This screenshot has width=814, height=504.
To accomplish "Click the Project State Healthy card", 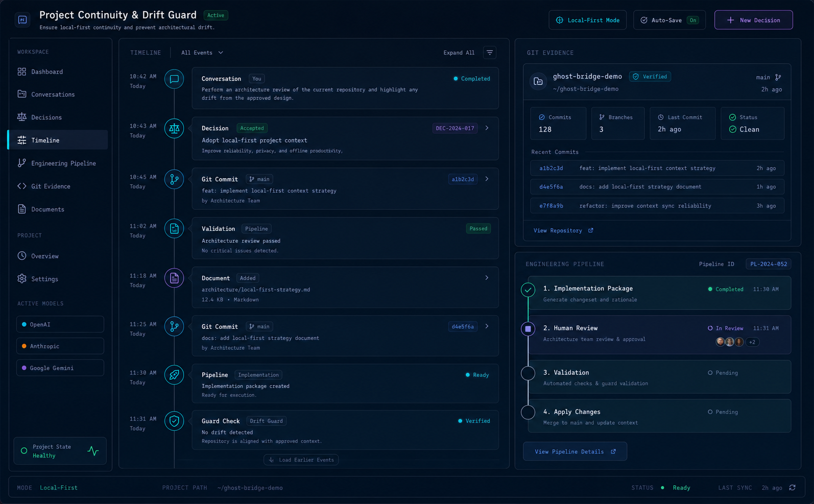I will click(x=60, y=451).
